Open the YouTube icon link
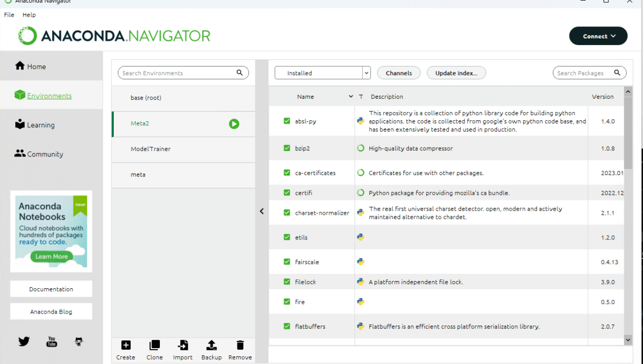 [52, 341]
